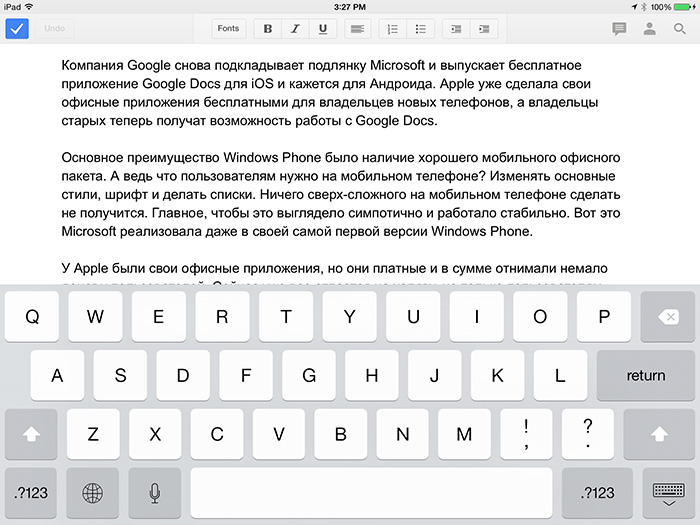Tap the T key
700x525 pixels.
(286, 317)
